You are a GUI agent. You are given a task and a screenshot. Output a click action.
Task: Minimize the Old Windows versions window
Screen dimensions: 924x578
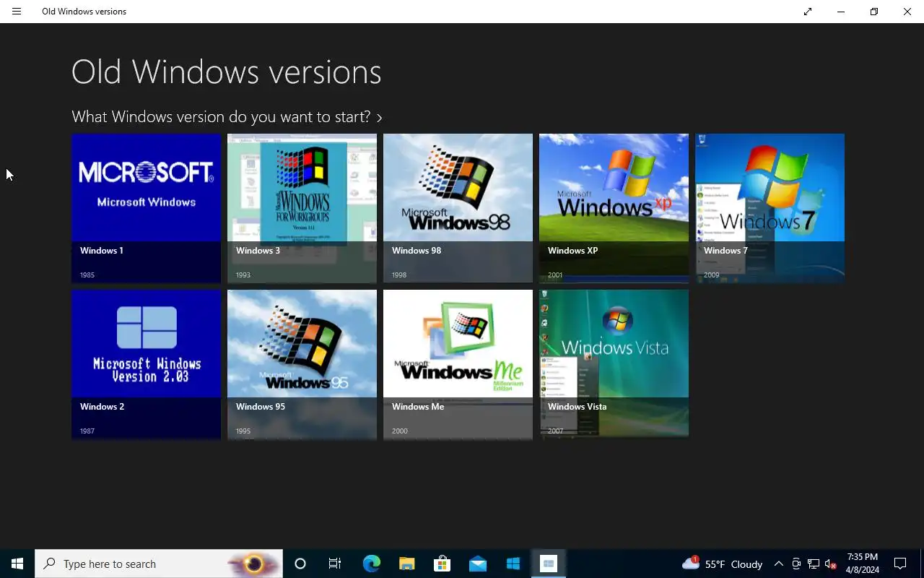[x=841, y=12]
